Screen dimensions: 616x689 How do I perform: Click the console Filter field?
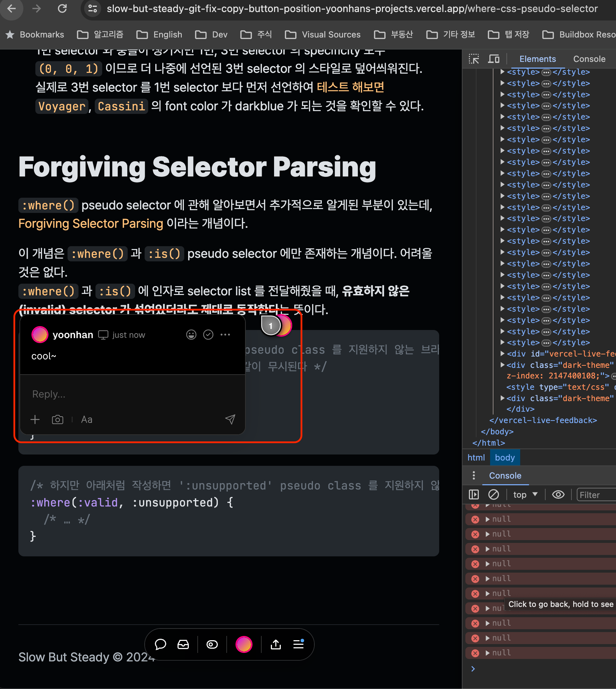[596, 494]
